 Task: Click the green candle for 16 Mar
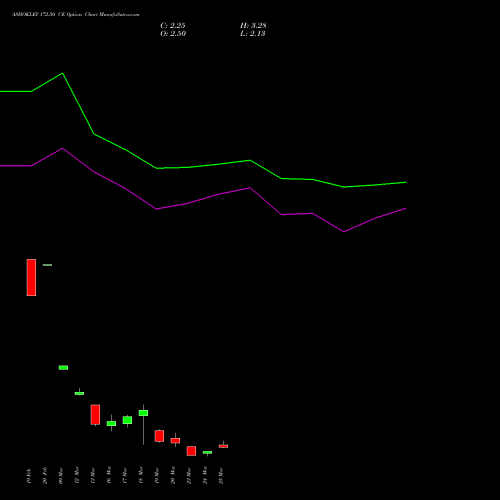pyautogui.click(x=111, y=423)
